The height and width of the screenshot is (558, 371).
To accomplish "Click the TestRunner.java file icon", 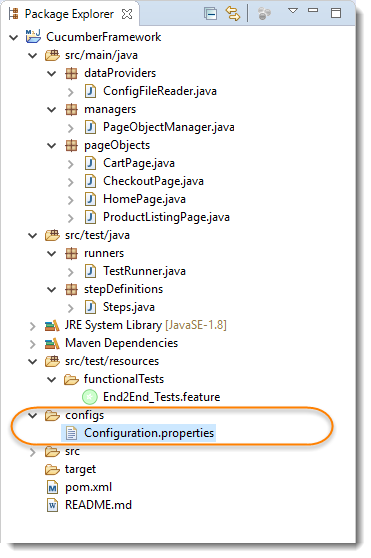I will coord(90,271).
